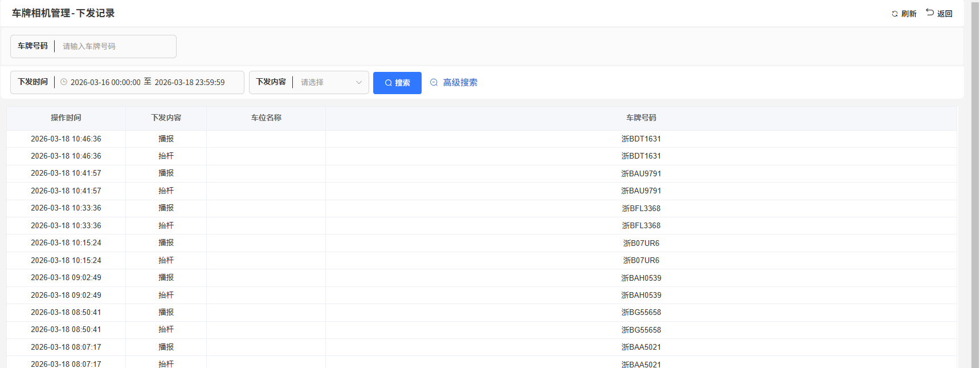
Task: Click the refresh icon next to 刷新
Action: pyautogui.click(x=895, y=14)
